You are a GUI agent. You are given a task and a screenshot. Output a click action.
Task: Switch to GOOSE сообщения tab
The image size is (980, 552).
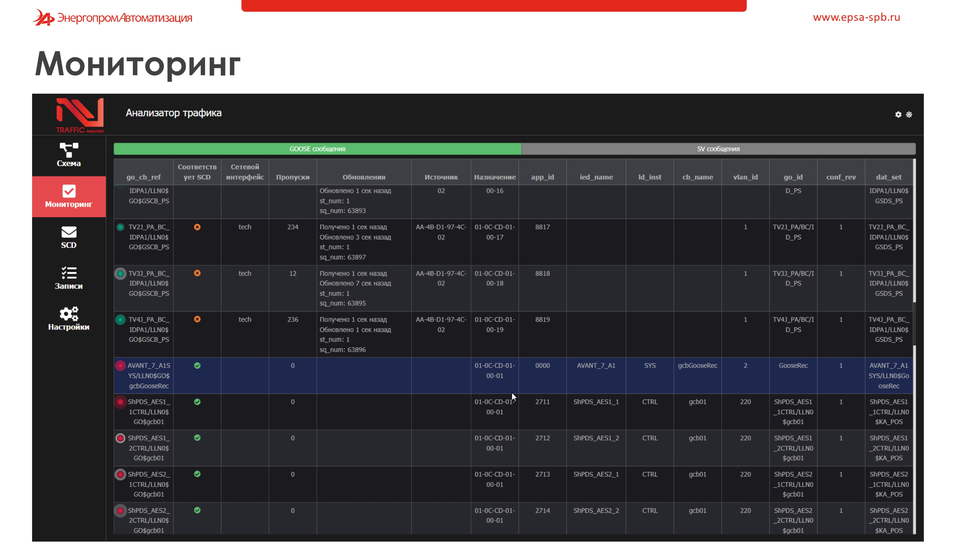tap(317, 149)
